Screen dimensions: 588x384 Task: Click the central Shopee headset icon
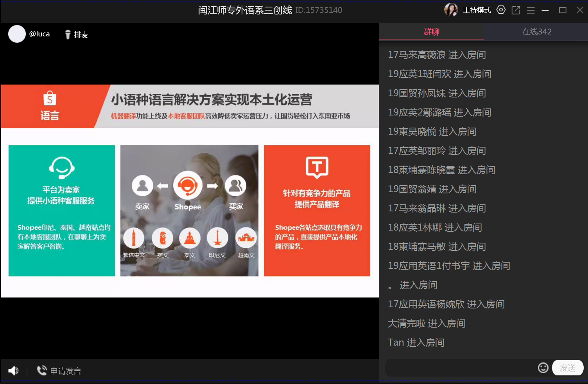[x=188, y=186]
